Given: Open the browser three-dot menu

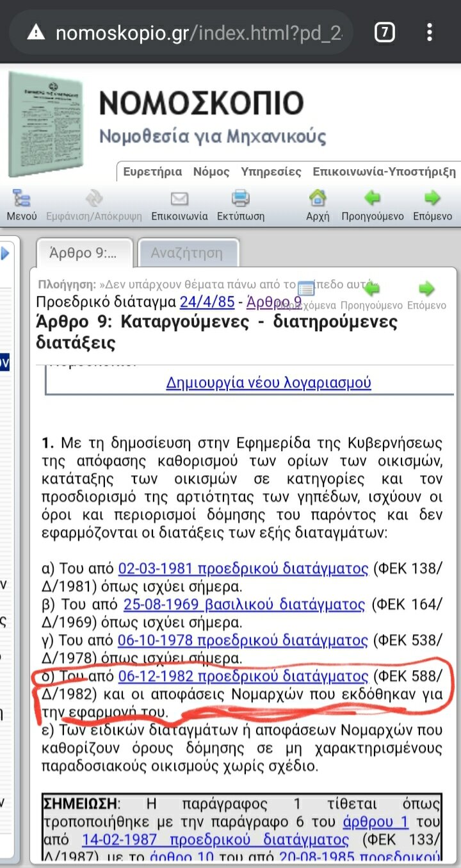Looking at the screenshot, I should coord(429,32).
